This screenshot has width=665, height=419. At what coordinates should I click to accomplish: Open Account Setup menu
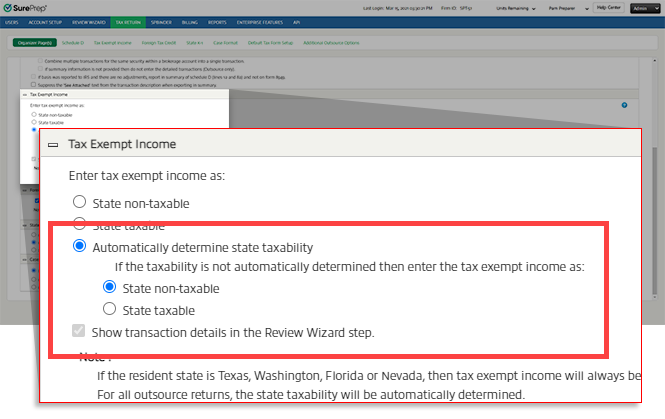click(45, 22)
